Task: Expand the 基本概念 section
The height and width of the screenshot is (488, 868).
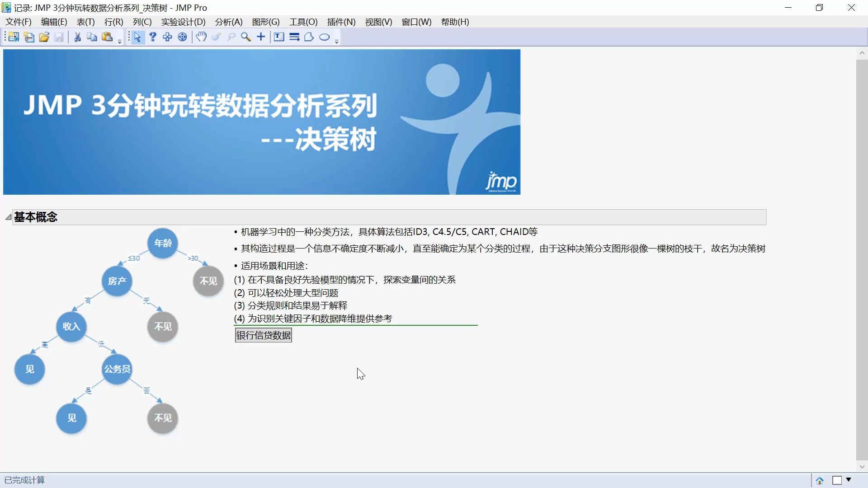Action: point(8,217)
